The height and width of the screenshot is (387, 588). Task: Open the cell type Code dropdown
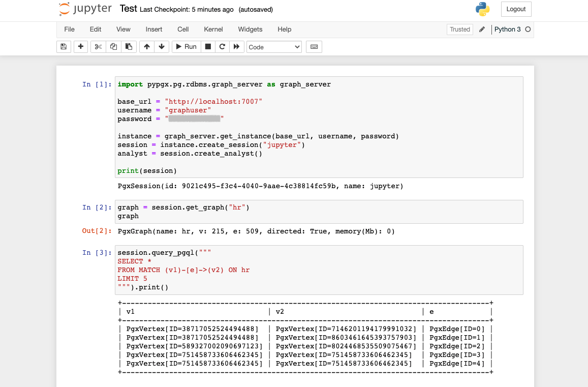(x=274, y=47)
